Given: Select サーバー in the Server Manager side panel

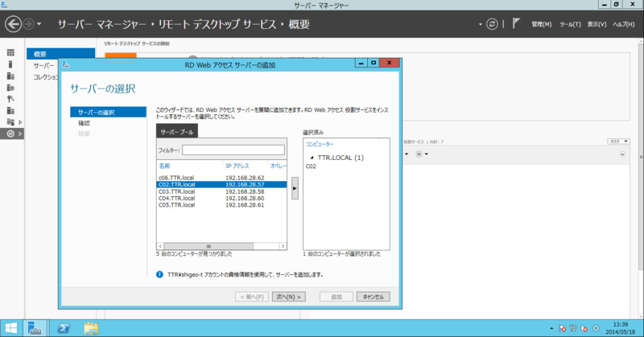Looking at the screenshot, I should (43, 65).
